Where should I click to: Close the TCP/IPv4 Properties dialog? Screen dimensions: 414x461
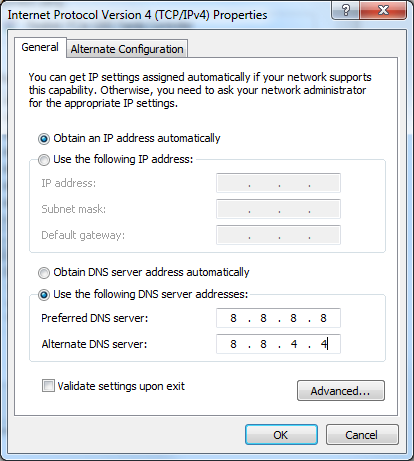click(x=383, y=10)
